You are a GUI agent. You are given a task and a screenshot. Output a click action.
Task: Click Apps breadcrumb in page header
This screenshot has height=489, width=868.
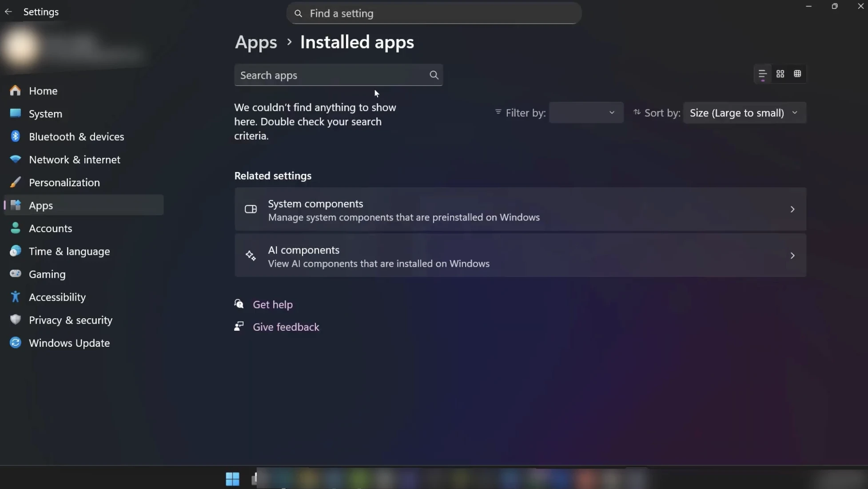(256, 42)
